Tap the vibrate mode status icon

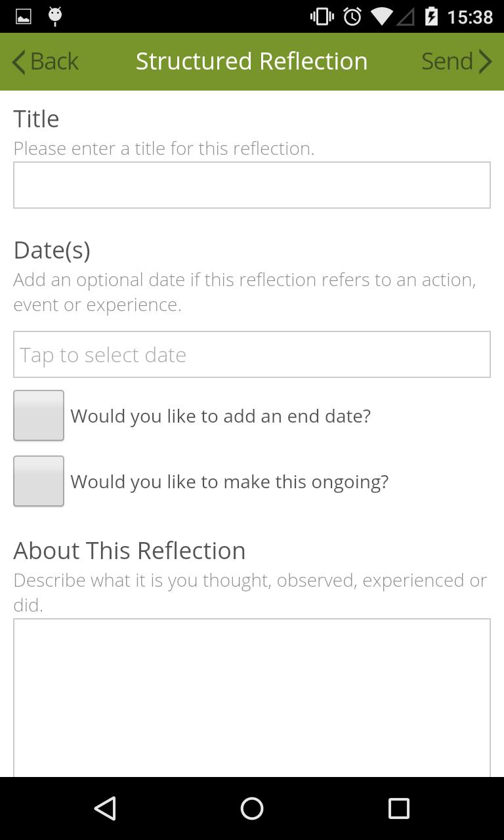[x=322, y=16]
